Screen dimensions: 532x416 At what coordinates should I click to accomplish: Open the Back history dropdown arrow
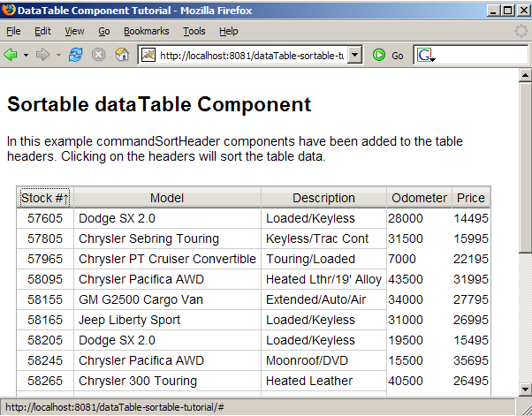tap(26, 55)
